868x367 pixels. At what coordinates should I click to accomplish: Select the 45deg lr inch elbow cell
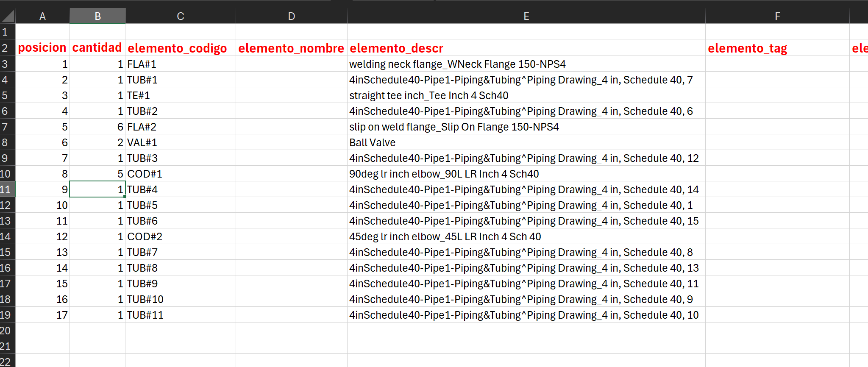click(526, 236)
